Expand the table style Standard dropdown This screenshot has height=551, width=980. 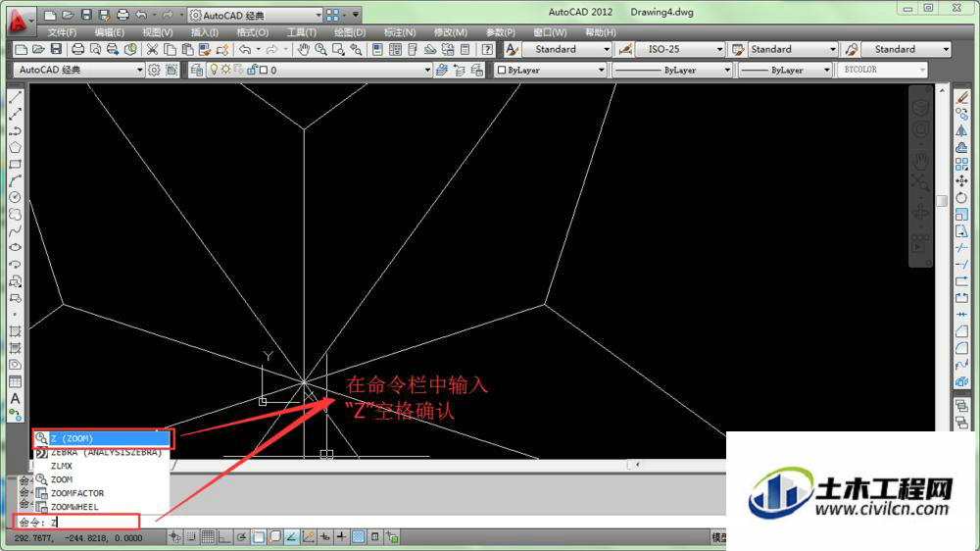click(x=832, y=49)
